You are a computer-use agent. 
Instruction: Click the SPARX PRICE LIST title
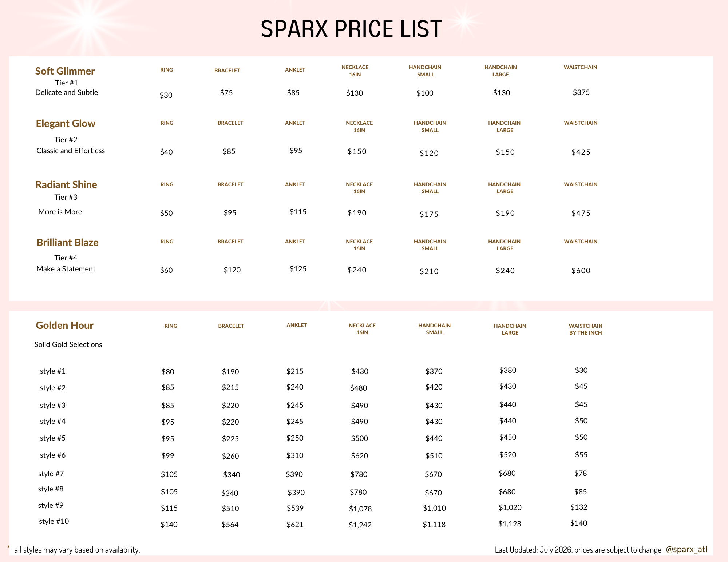[351, 29]
